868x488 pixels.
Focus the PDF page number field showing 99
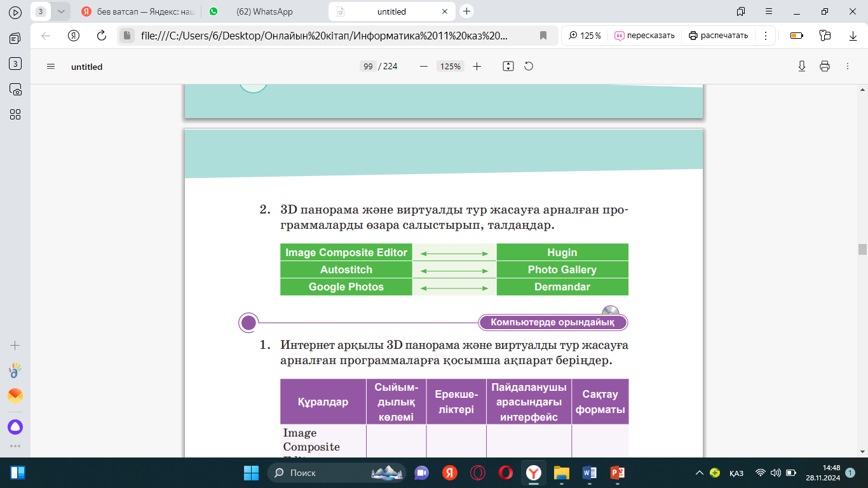[x=368, y=66]
